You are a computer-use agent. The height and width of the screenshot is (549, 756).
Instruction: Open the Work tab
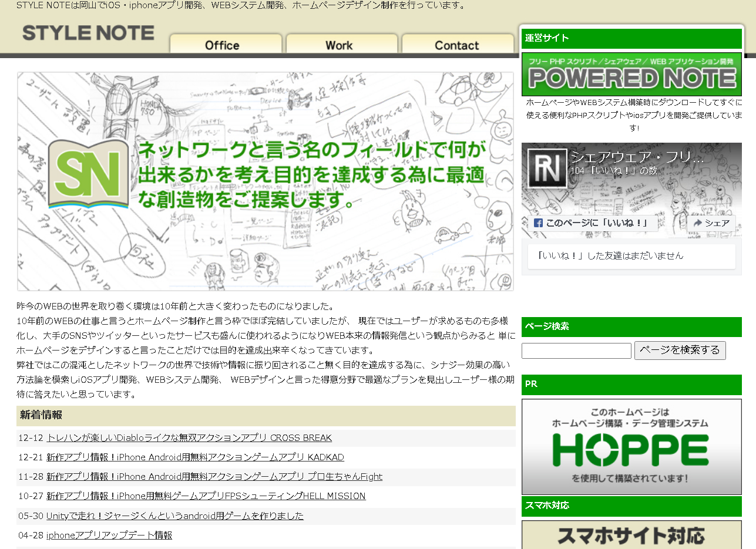[341, 44]
